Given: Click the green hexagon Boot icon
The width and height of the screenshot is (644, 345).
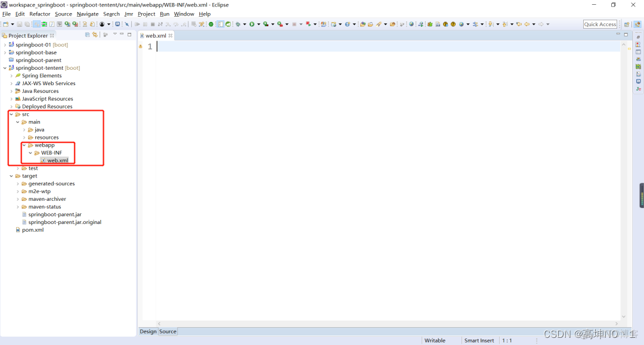Looking at the screenshot, I should [211, 24].
